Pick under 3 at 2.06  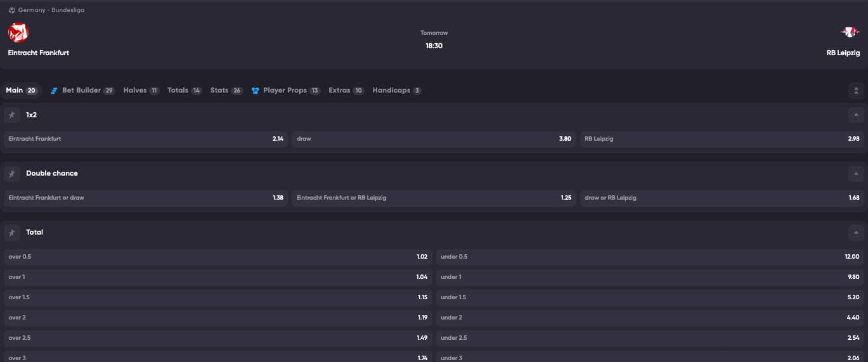pos(650,357)
